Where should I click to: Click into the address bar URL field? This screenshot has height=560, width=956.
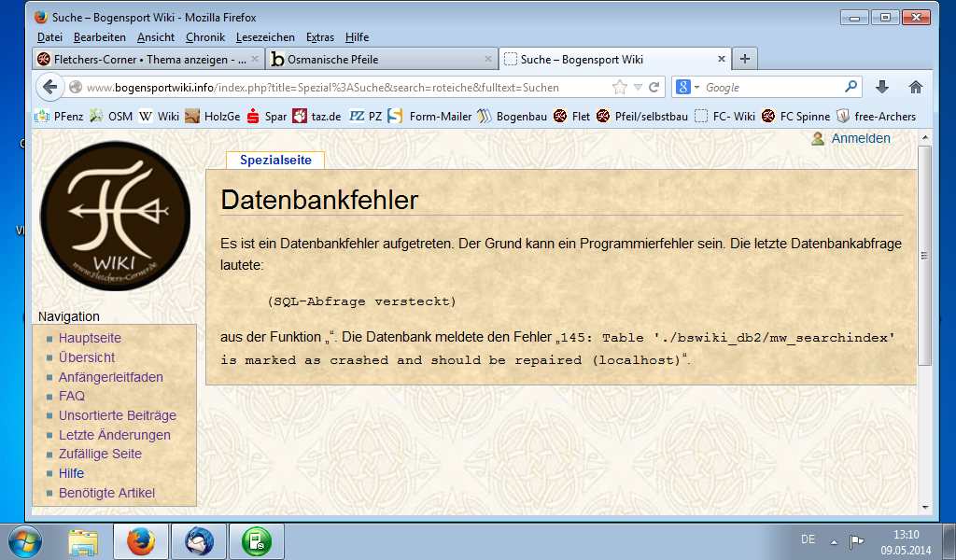[x=336, y=87]
